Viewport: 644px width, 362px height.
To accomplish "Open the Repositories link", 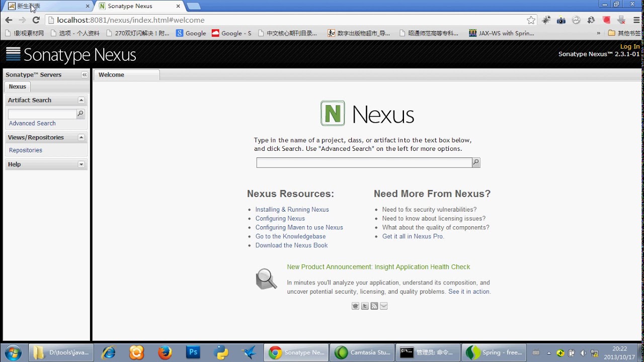I will pyautogui.click(x=26, y=150).
